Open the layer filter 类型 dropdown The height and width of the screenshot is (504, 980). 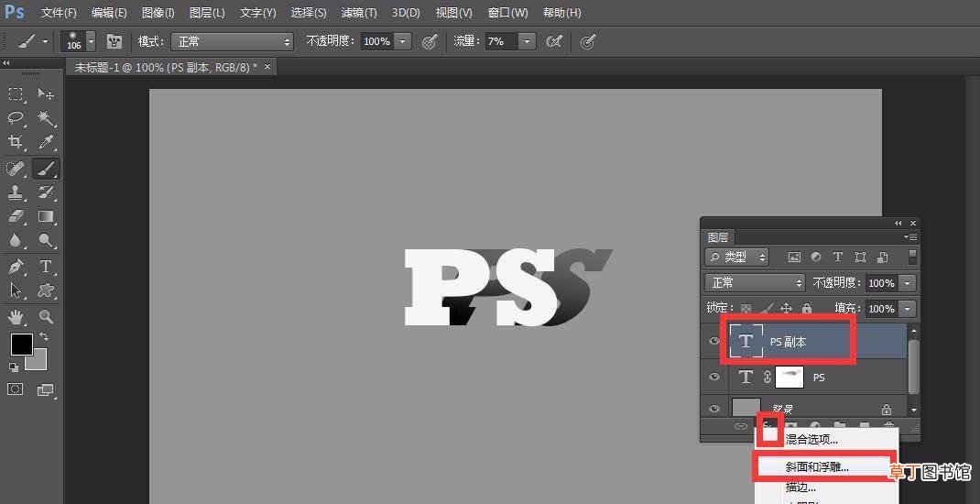click(x=737, y=257)
